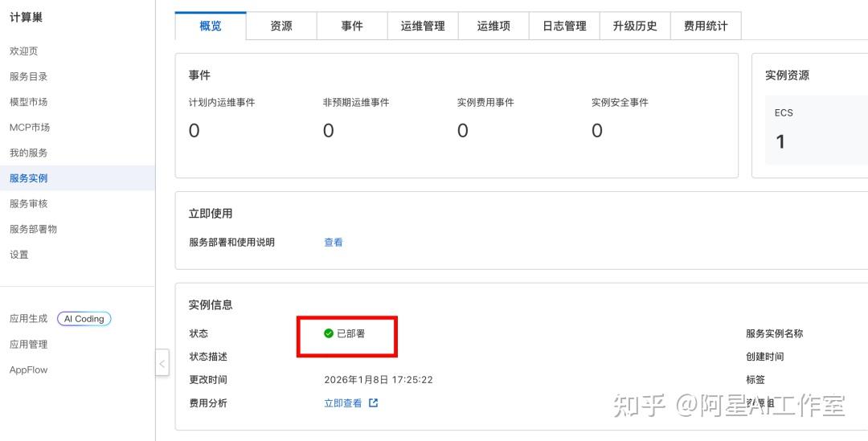Open 服务审核 in the sidebar
Viewport: 868px width, 441px height.
[28, 203]
